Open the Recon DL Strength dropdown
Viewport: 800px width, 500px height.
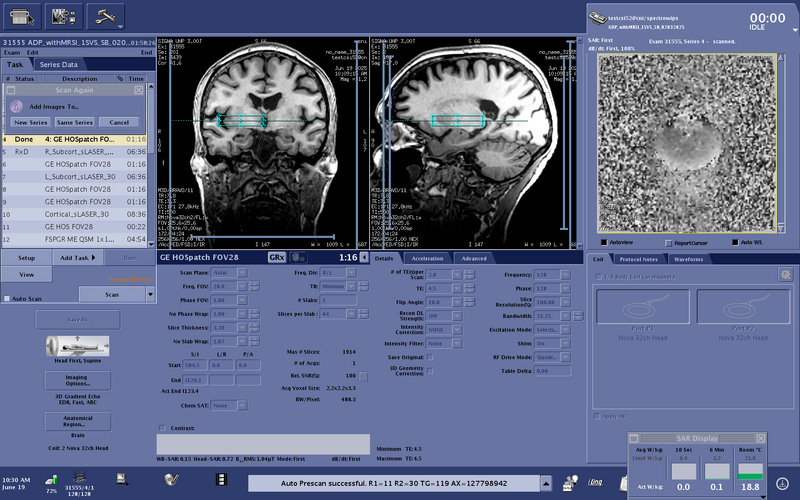pos(457,316)
